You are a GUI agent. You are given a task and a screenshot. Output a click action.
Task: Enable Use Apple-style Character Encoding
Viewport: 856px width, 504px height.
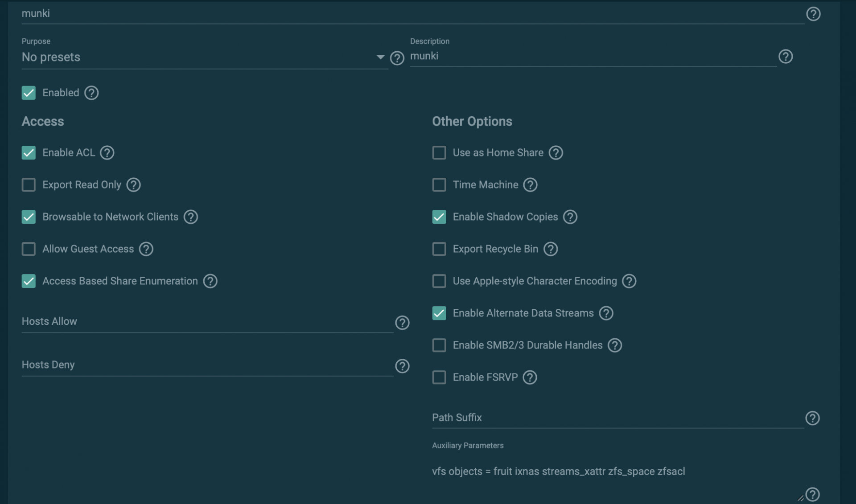[x=439, y=281]
